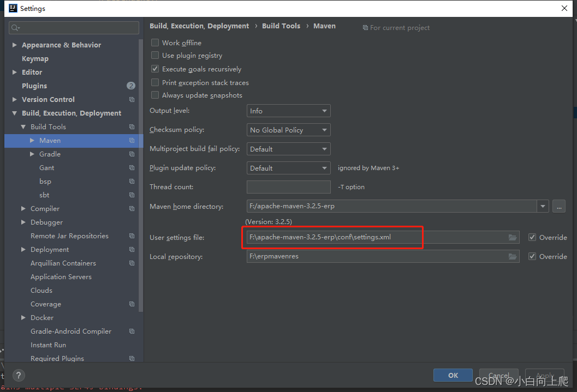577x392 pixels.
Task: Toggle Override for Local repository
Action: click(532, 256)
